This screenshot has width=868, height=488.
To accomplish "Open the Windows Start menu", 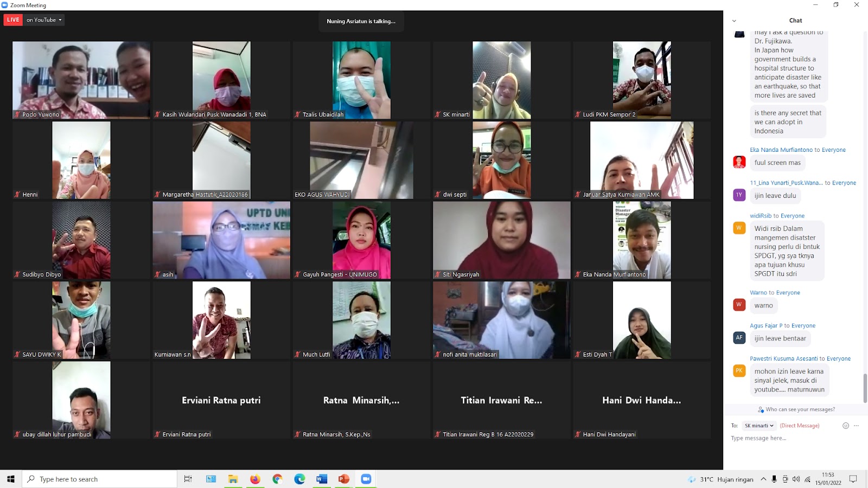I will click(11, 479).
